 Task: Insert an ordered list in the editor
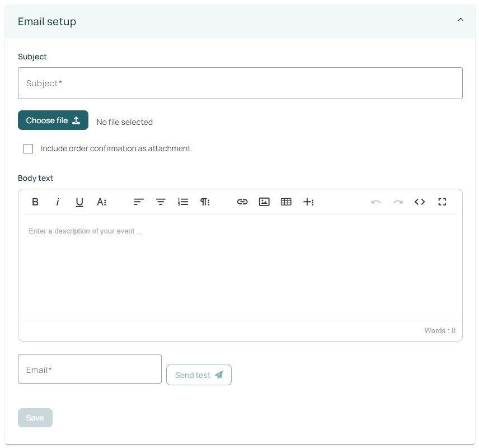[x=183, y=202]
